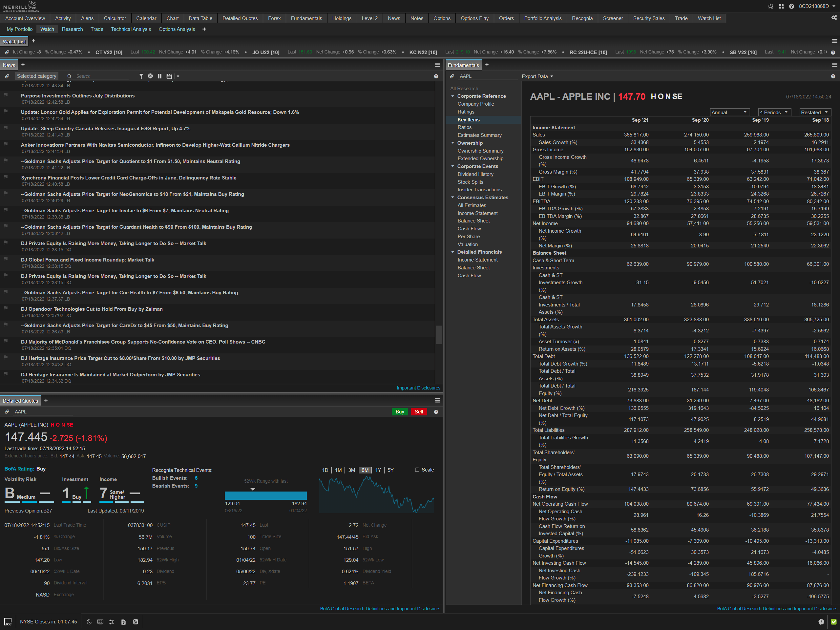Screen dimensions: 840x630
Task: Select the 1Y chart range
Action: [x=378, y=470]
